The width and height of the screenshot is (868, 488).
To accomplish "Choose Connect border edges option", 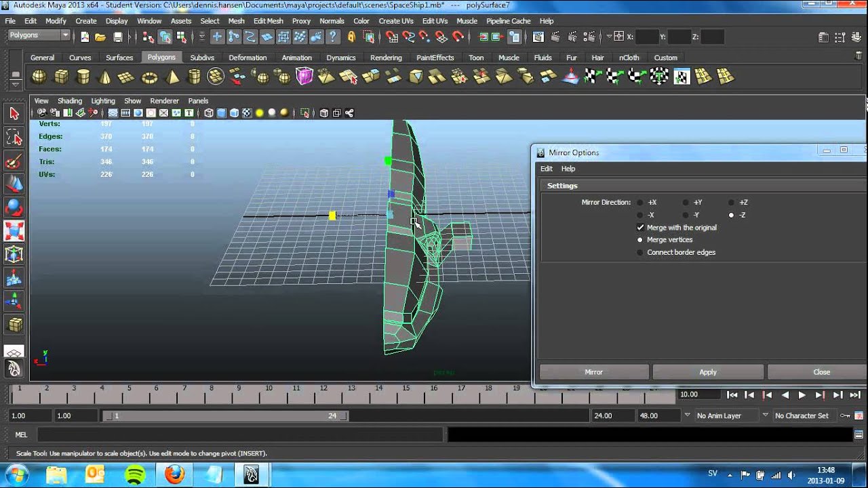I will pos(640,253).
